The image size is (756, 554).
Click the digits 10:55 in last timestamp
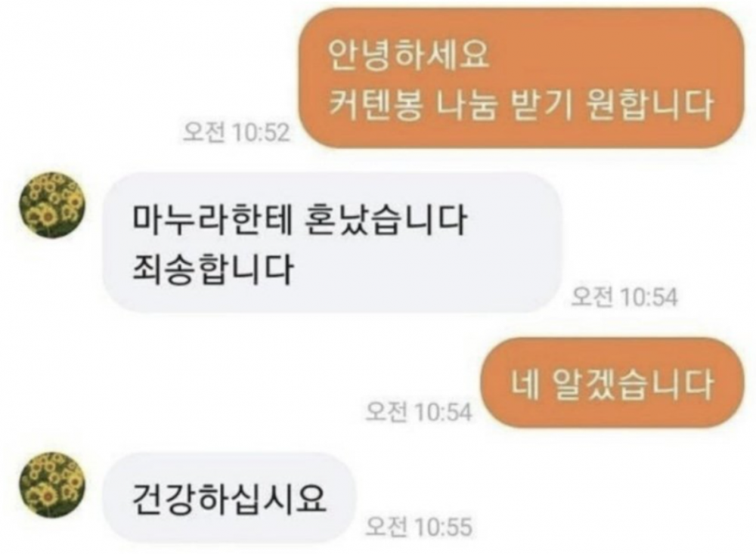[442, 527]
